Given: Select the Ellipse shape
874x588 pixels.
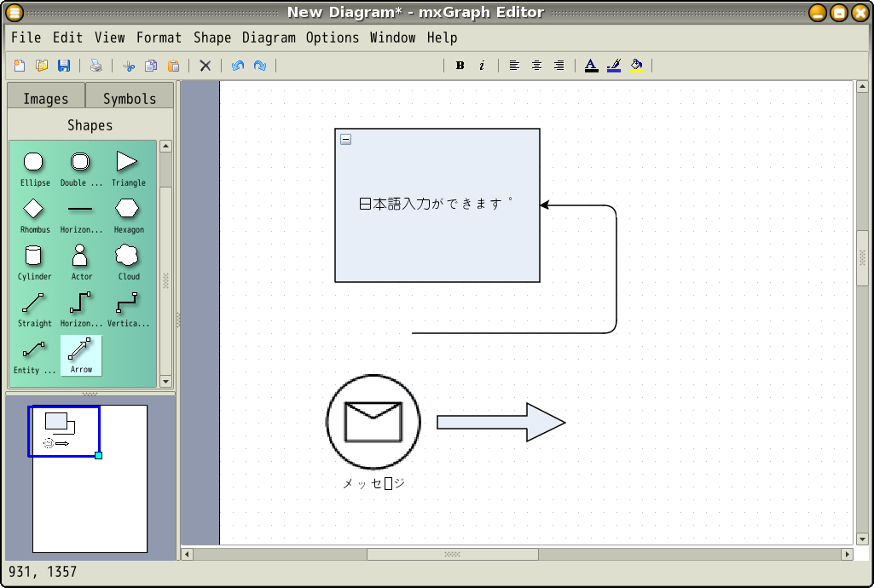Looking at the screenshot, I should point(35,170).
